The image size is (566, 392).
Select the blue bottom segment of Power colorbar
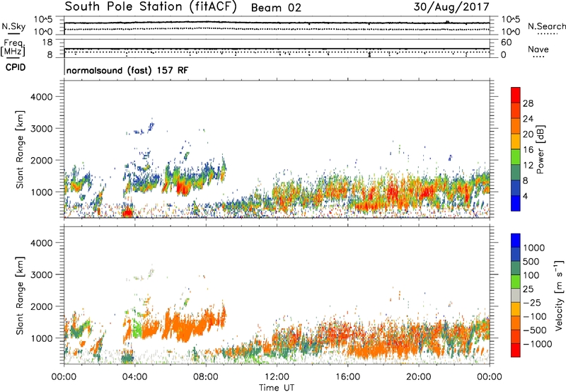[x=516, y=203]
